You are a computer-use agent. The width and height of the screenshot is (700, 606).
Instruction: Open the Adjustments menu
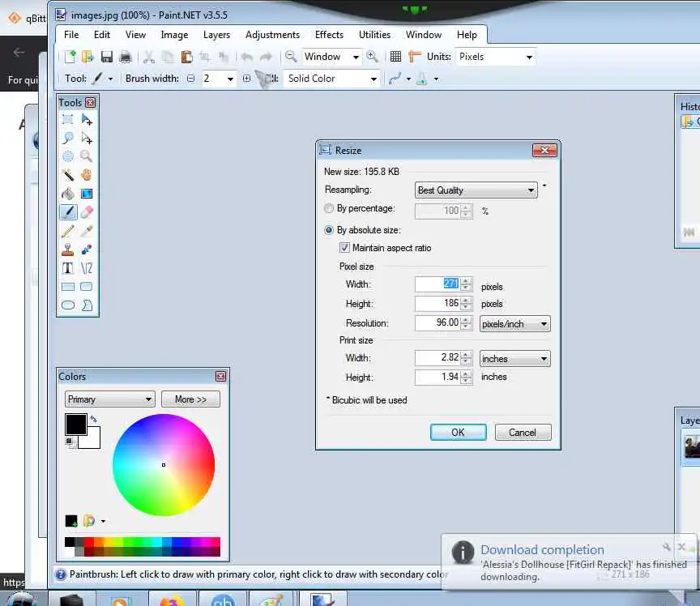click(x=272, y=35)
